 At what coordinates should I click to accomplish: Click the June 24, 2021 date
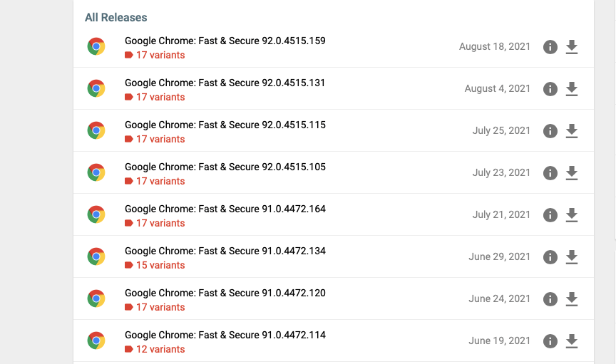[499, 298]
